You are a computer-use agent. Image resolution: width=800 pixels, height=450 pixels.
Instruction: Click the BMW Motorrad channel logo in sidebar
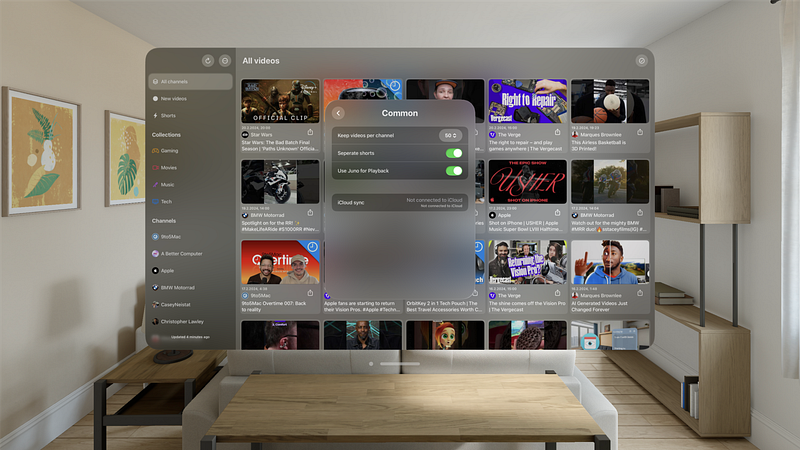[x=155, y=288]
